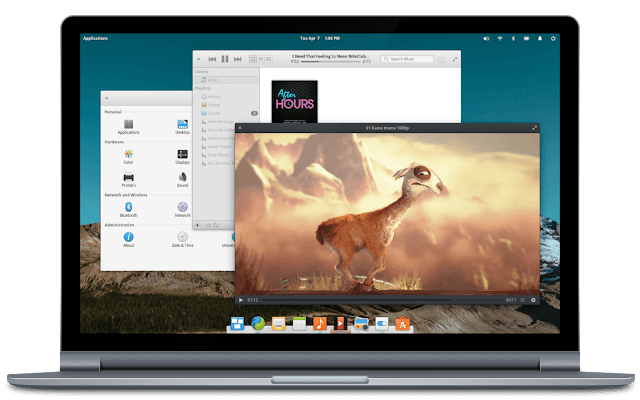640x400 pixels.
Task: Open the video player settings gear
Action: pos(533,300)
